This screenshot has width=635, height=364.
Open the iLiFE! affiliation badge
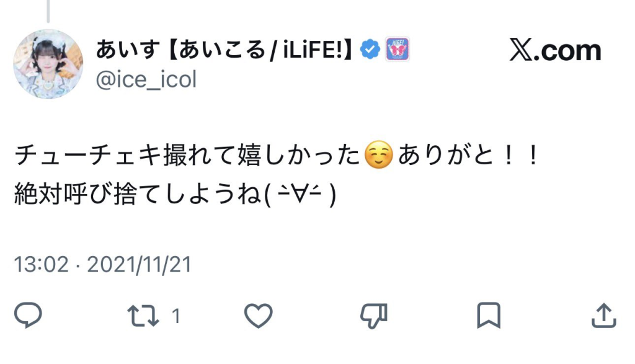coord(397,50)
